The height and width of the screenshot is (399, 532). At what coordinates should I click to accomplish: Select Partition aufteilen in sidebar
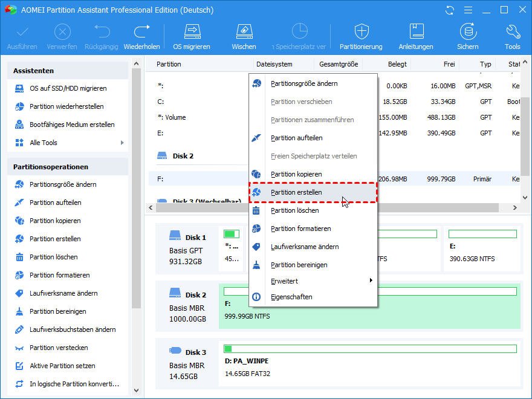55,203
